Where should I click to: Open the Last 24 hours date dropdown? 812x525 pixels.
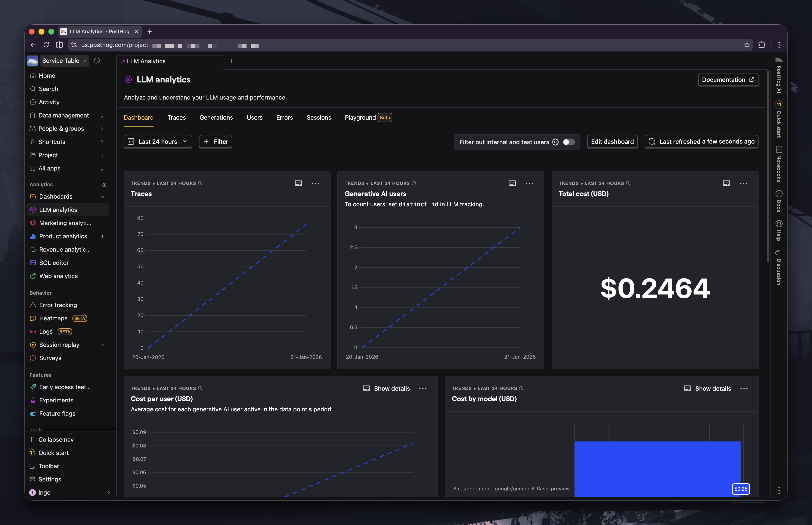point(158,141)
